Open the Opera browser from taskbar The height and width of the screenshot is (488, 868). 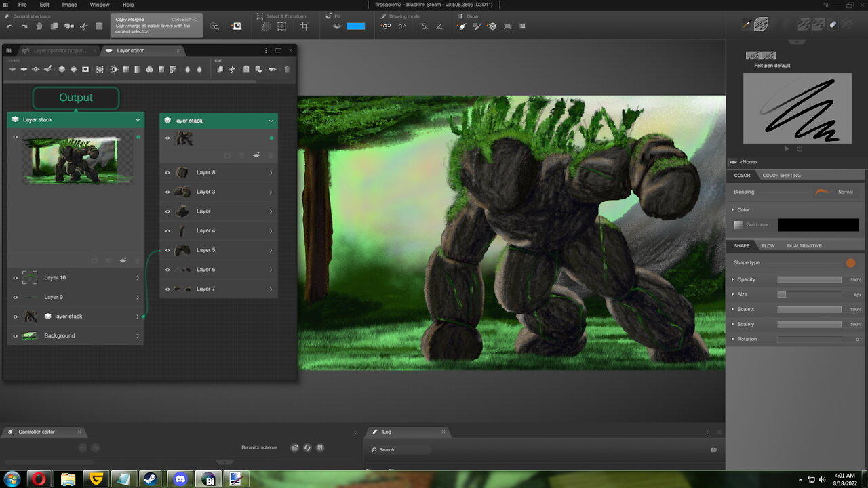39,479
